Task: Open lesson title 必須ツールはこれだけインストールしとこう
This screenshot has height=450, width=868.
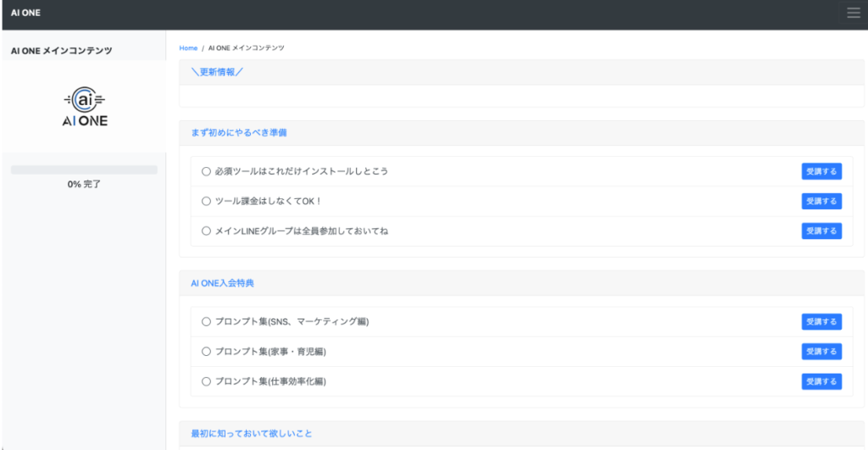Action: tap(301, 171)
